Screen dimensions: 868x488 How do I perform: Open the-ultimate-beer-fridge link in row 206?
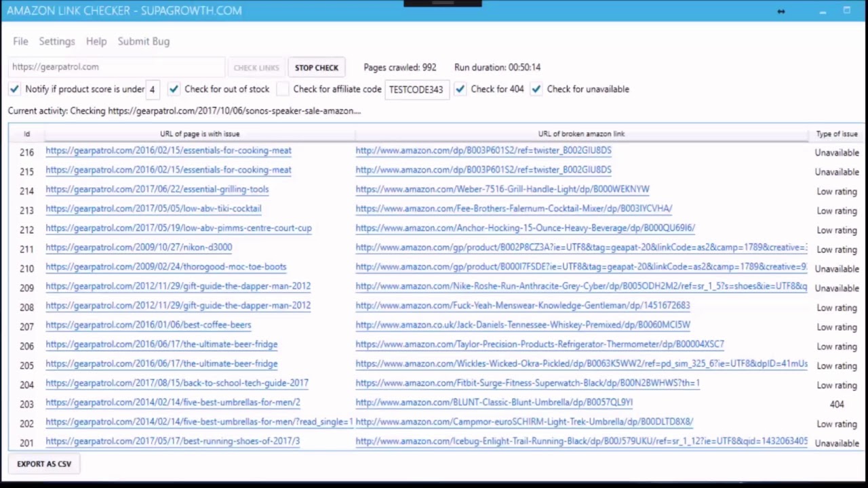[161, 344]
